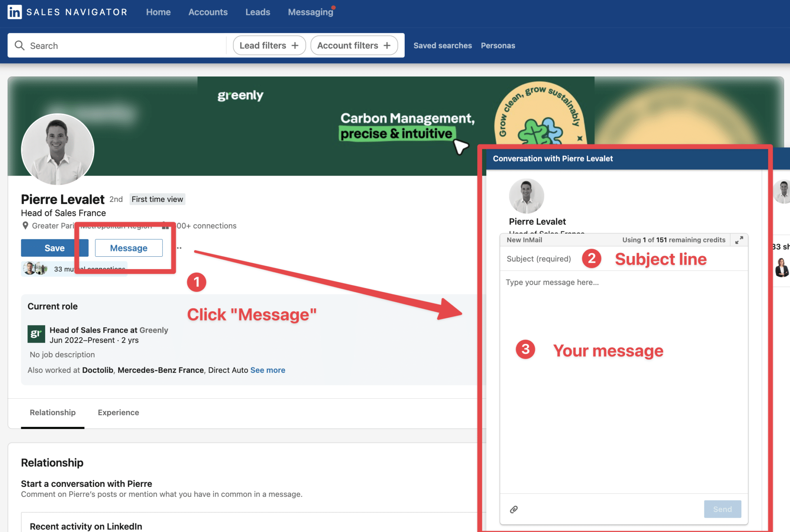This screenshot has height=532, width=790.
Task: Click the search magnifier icon
Action: pyautogui.click(x=20, y=45)
